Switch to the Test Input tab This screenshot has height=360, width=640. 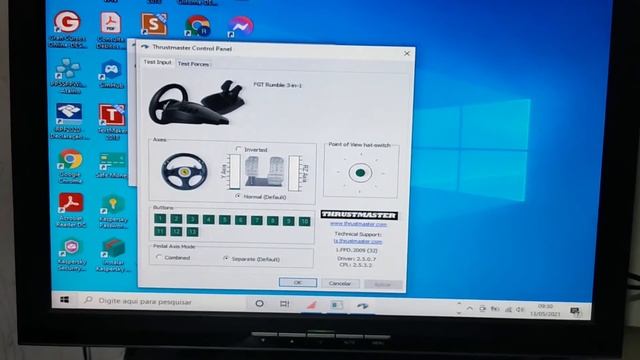point(157,62)
